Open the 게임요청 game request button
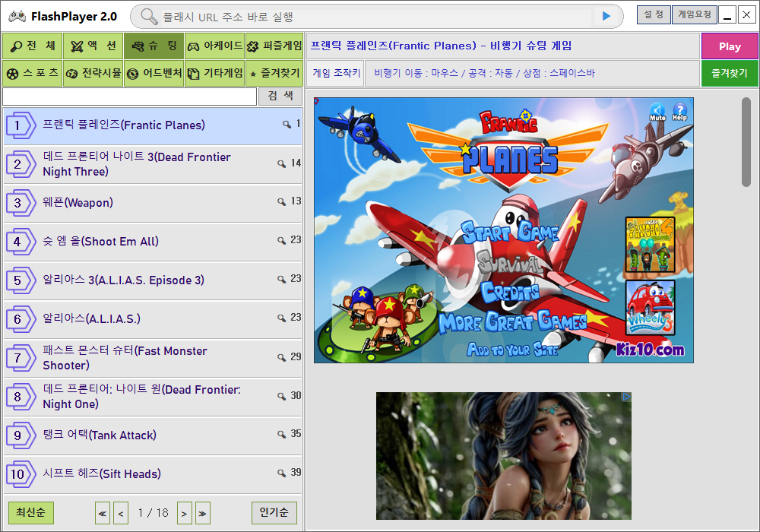760x532 pixels. click(694, 14)
